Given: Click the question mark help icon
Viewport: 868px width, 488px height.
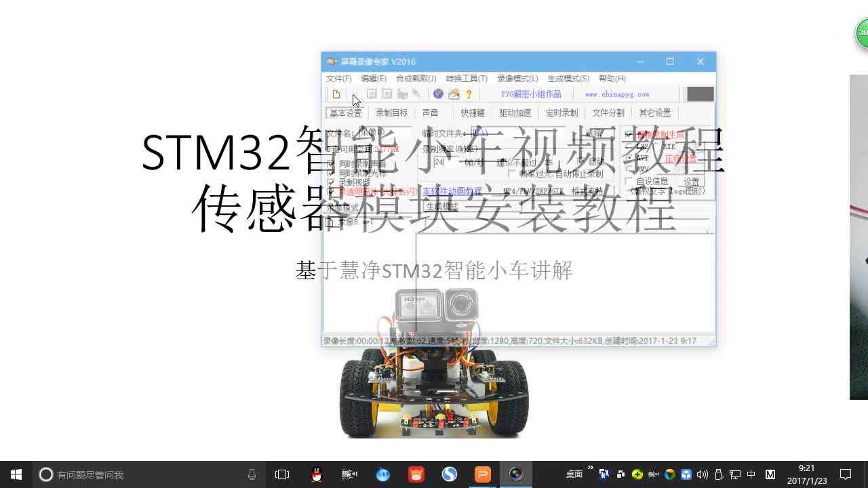Looking at the screenshot, I should click(x=469, y=94).
